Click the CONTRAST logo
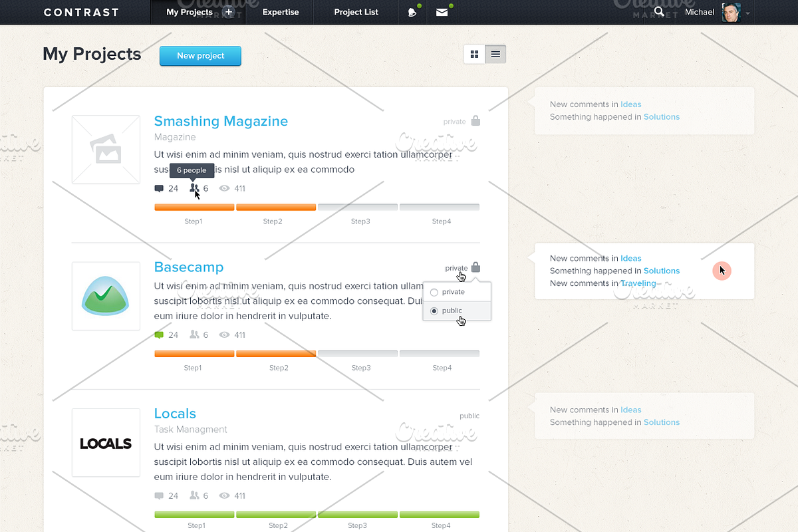Screen dimensions: 798x532 coord(81,12)
